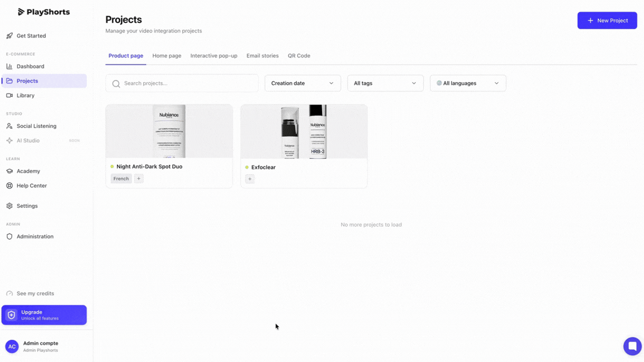Switch to the Interactive pop-up tab
Viewport: 644px width, 362px height.
tap(214, 56)
